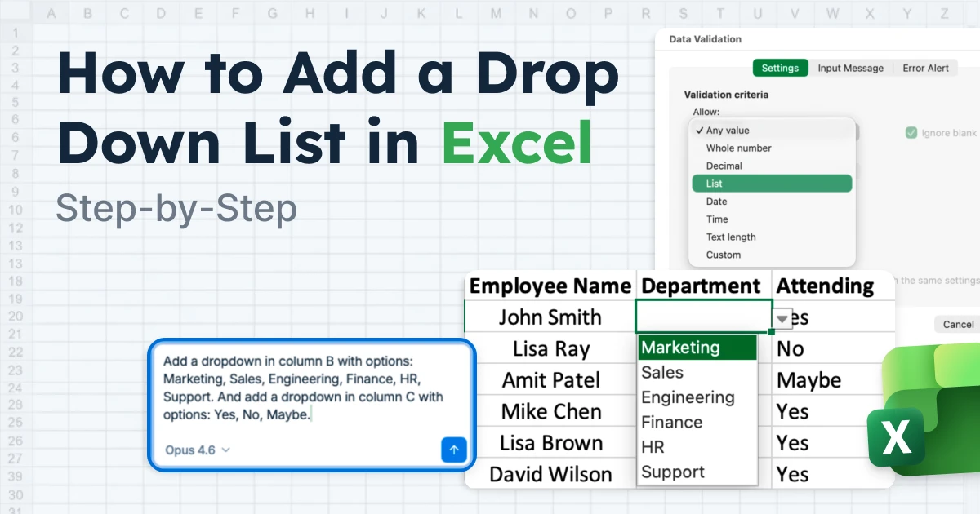Viewport: 980px width, 514px height.
Task: Select Custom from the validation criteria list
Action: pos(724,255)
